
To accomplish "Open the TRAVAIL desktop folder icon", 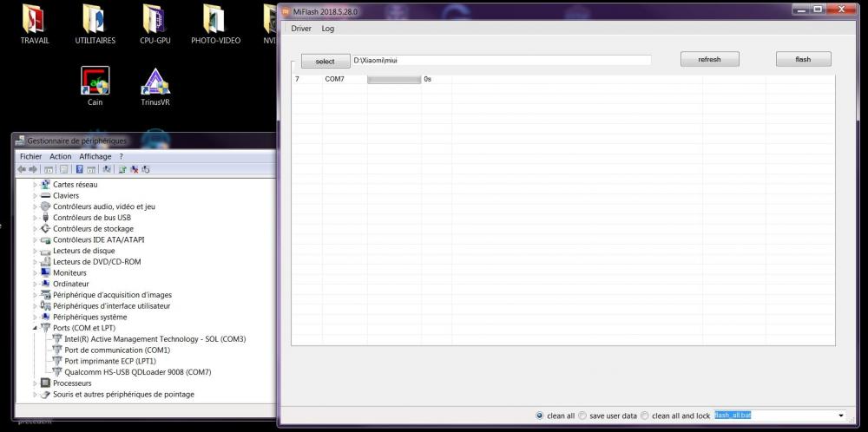I will point(35,19).
